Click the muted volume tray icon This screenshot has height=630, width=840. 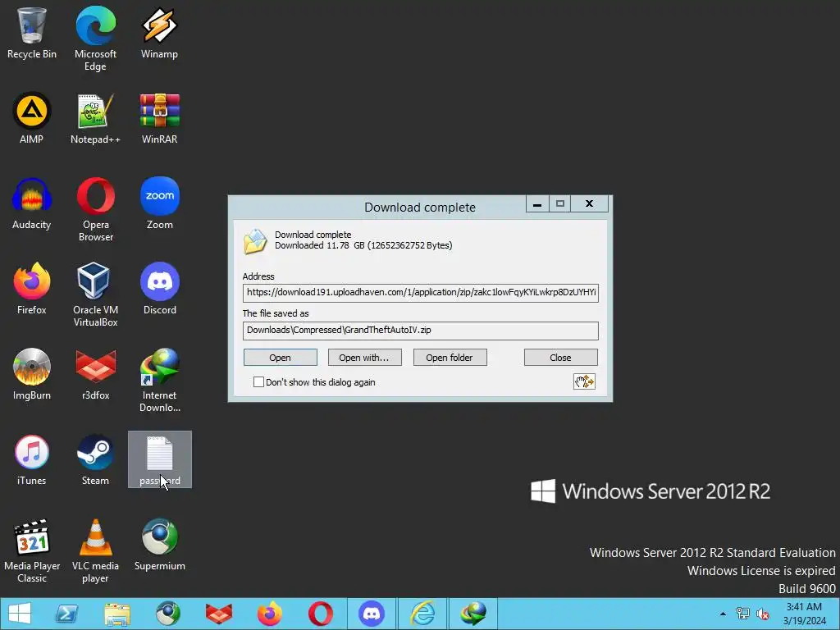point(762,614)
